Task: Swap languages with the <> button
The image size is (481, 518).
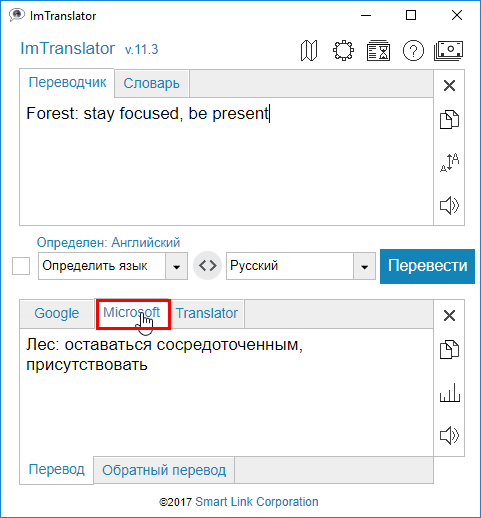Action: (207, 266)
